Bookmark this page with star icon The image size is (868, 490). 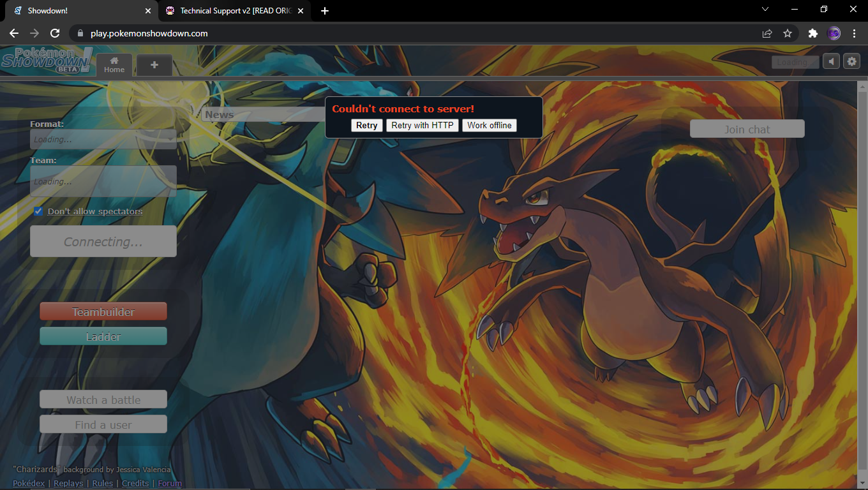pos(788,33)
